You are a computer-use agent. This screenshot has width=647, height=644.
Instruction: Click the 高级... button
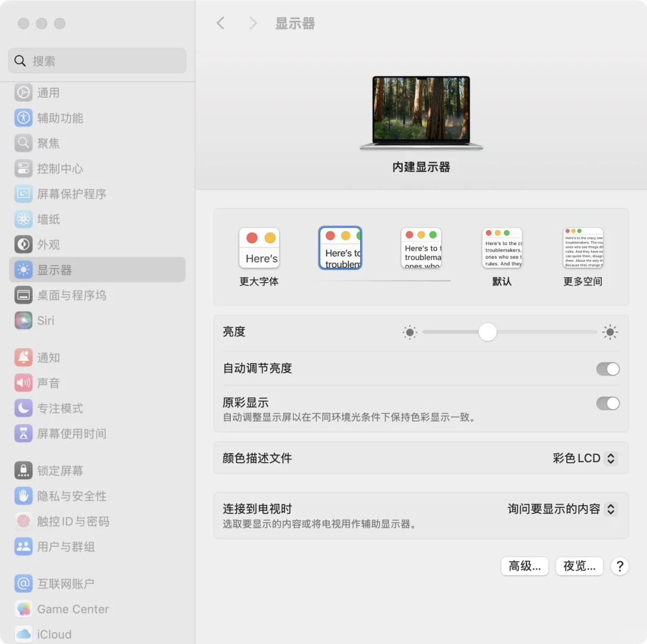[x=524, y=566]
